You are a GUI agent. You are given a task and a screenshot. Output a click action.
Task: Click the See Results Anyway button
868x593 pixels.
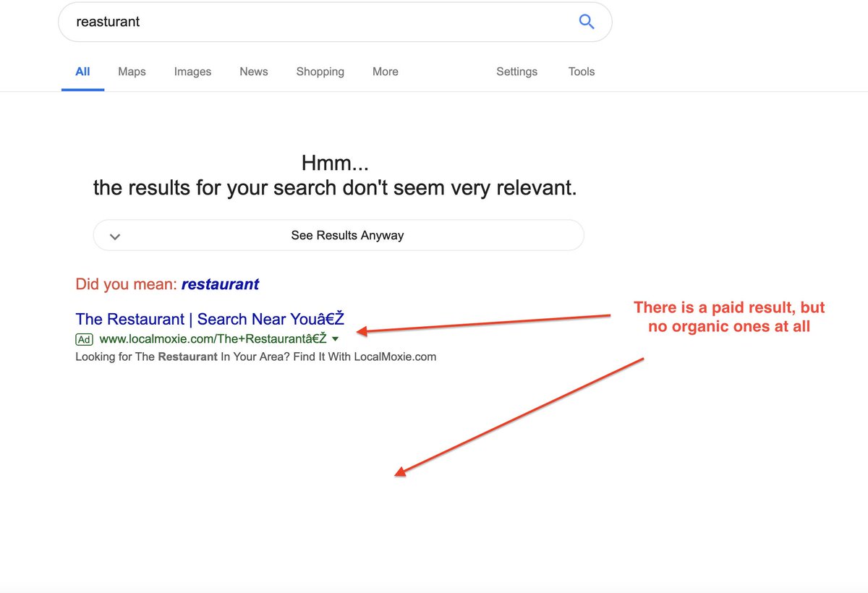[339, 235]
